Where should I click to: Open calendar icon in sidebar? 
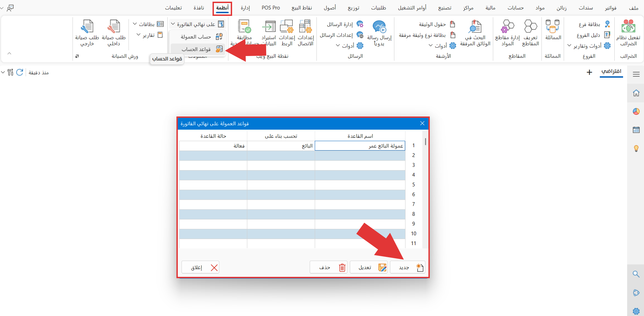636,130
